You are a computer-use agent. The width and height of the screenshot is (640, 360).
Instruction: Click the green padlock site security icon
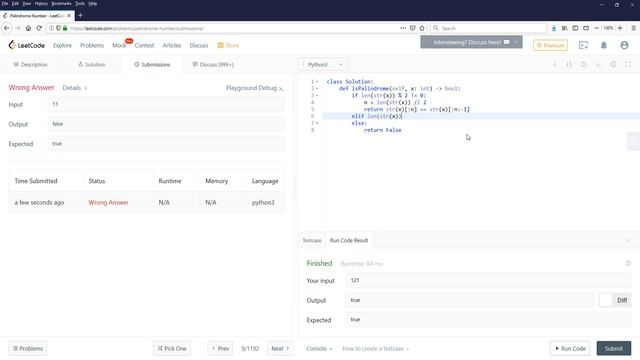click(x=65, y=28)
